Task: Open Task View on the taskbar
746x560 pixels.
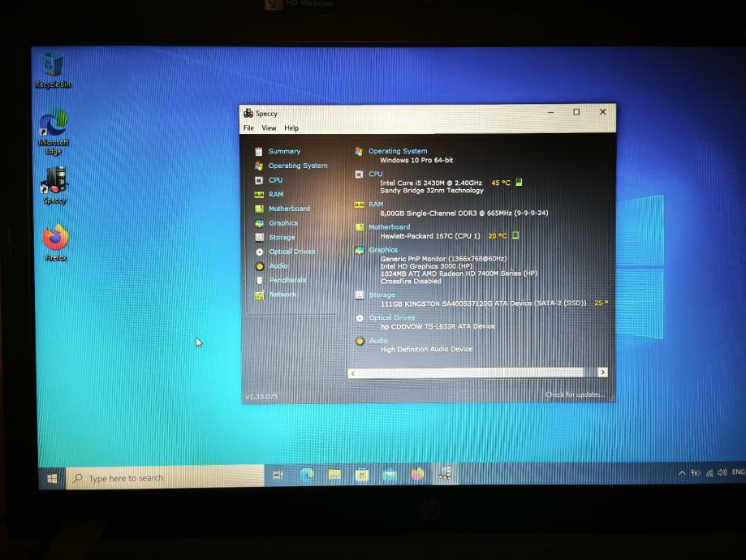Action: 278,475
